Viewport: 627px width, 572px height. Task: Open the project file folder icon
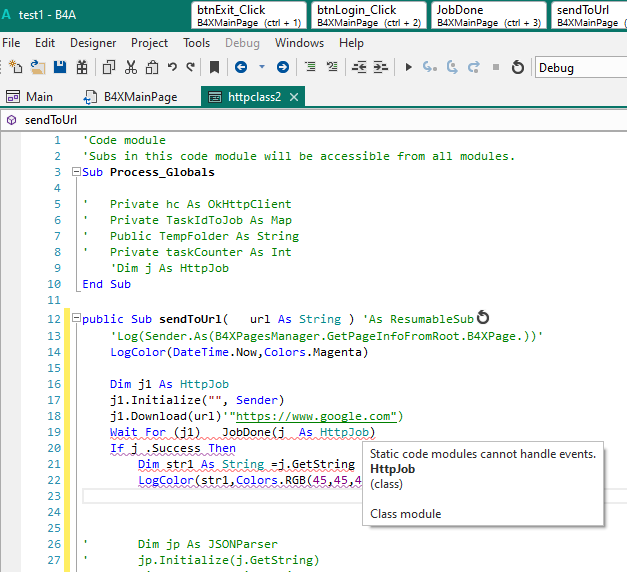(38, 67)
